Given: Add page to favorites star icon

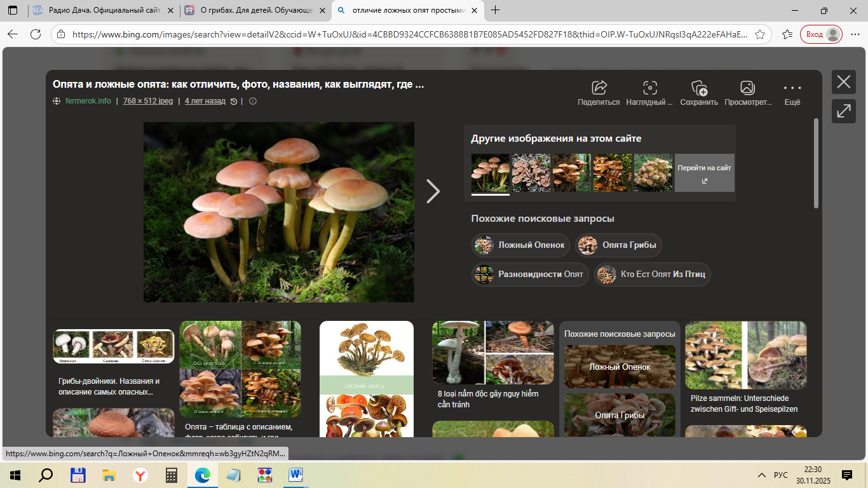Looking at the screenshot, I should pyautogui.click(x=759, y=34).
